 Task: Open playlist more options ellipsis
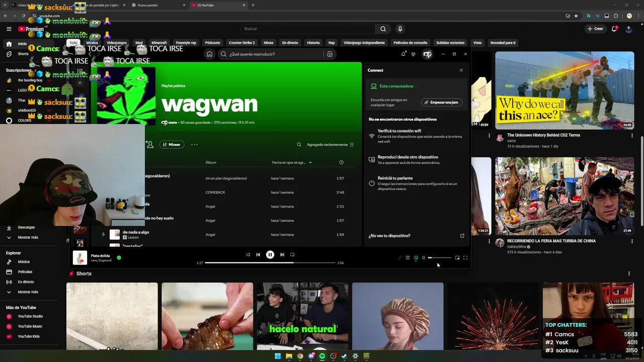tap(194, 145)
